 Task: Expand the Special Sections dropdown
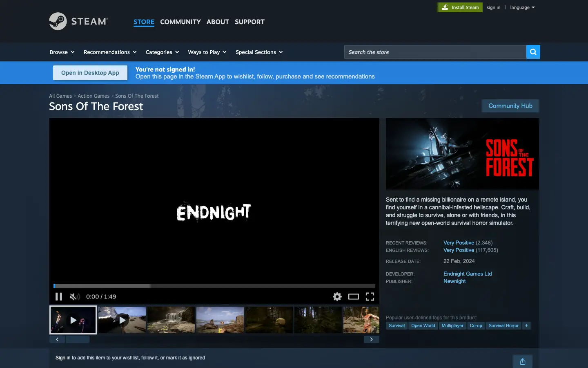[x=259, y=52]
